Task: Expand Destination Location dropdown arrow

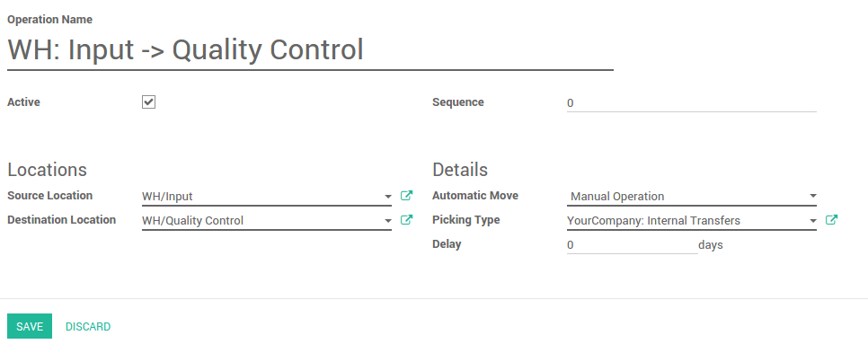Action: click(387, 221)
